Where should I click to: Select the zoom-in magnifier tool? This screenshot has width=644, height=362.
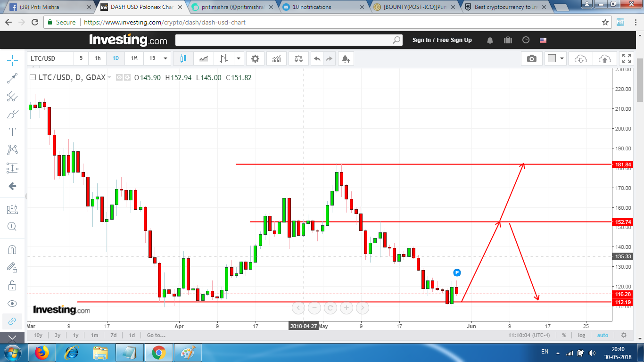point(12,227)
